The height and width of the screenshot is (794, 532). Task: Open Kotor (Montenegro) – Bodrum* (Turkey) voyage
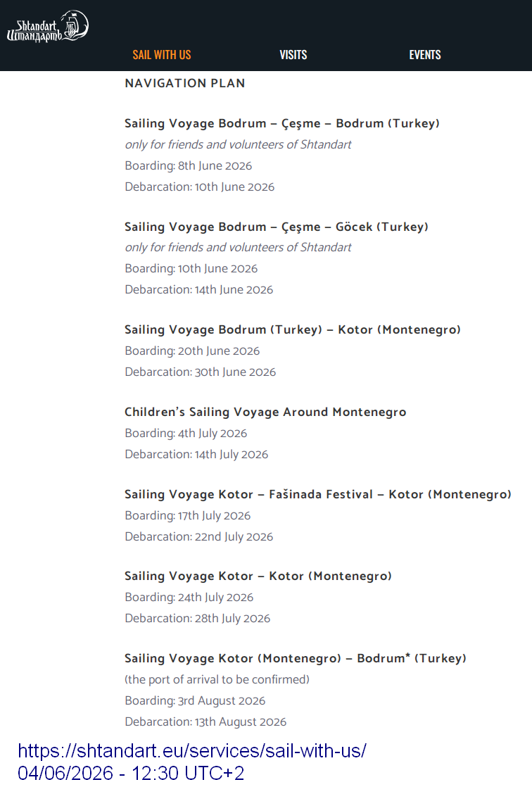296,658
